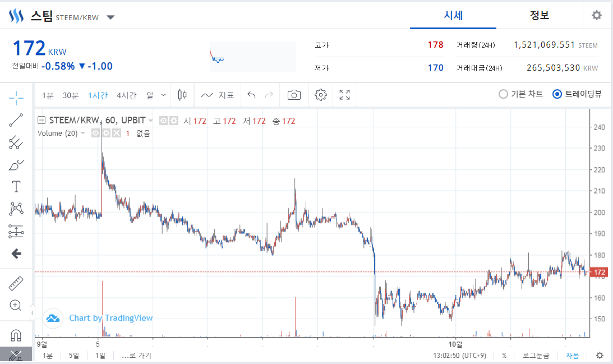The width and height of the screenshot is (613, 364).
Task: Click the 9월 label on time axis
Action: 42,344
